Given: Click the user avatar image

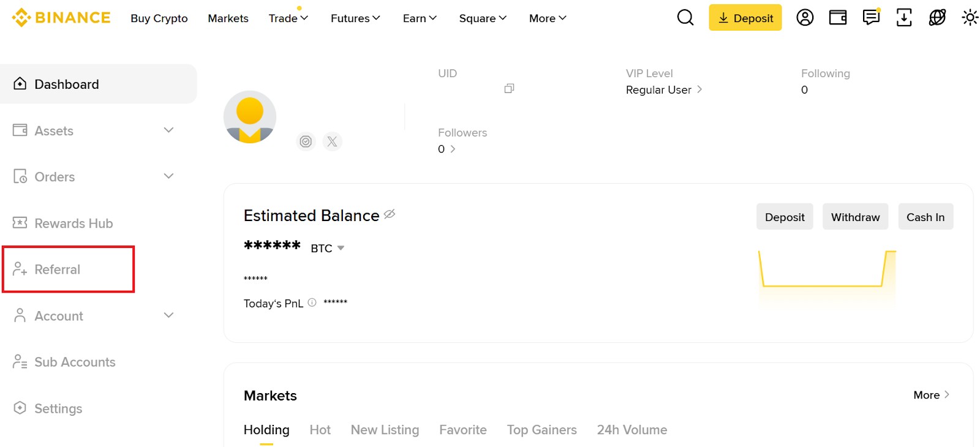Looking at the screenshot, I should 250,117.
